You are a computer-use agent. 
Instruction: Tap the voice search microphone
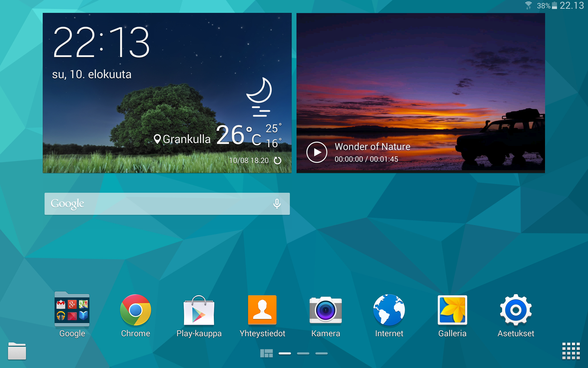click(x=277, y=204)
